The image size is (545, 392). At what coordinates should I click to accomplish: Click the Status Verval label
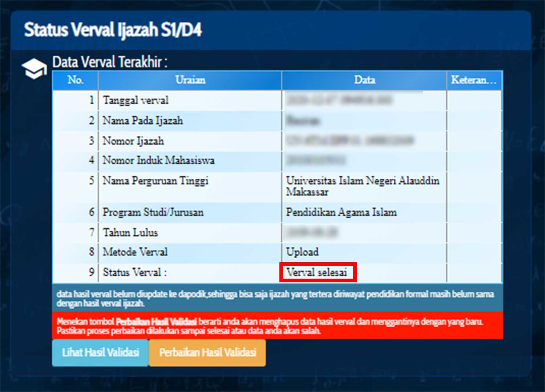(135, 272)
